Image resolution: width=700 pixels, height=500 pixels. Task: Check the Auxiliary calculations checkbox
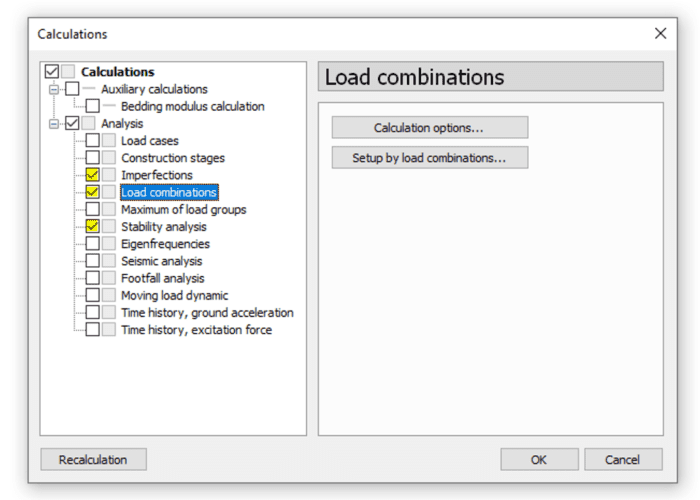(x=72, y=89)
